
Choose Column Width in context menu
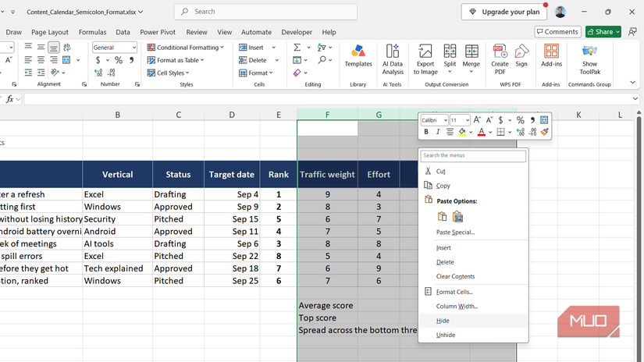point(473,306)
